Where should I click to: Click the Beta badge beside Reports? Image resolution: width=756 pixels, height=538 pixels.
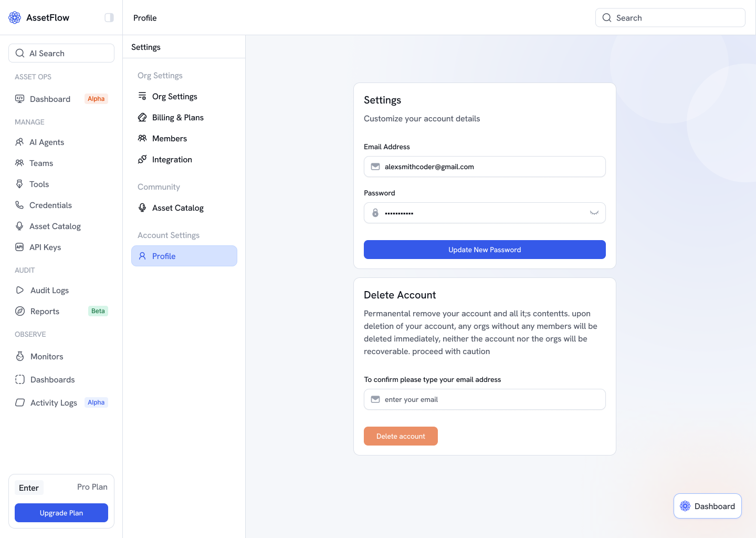pos(98,311)
